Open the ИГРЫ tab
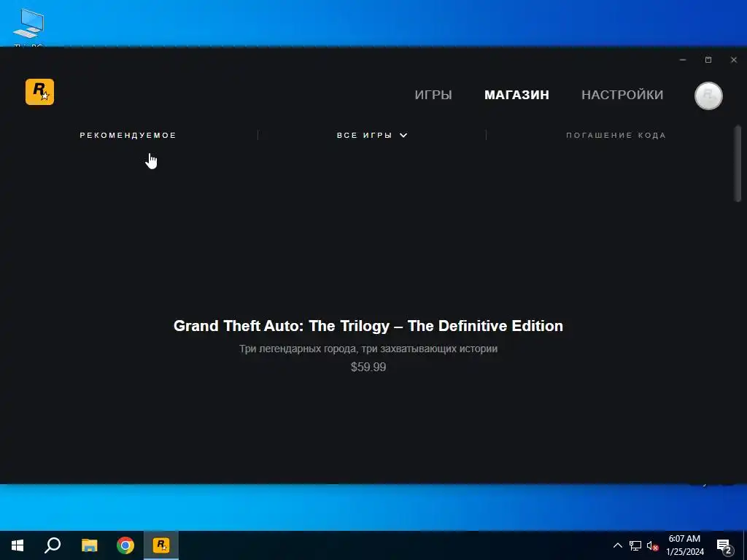The height and width of the screenshot is (560, 747). (x=433, y=95)
